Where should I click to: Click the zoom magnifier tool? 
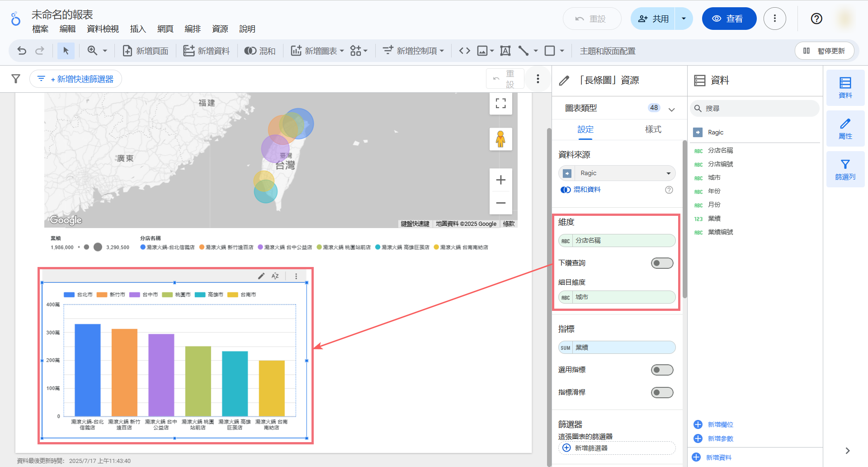click(x=92, y=51)
